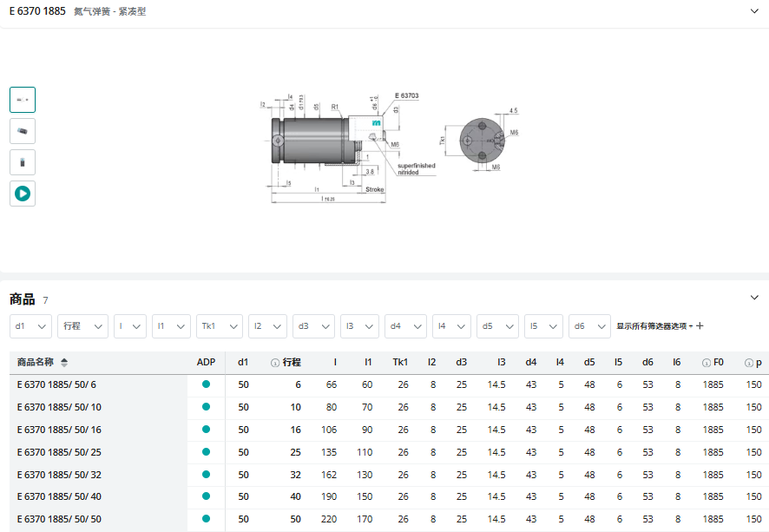
Task: Click ADP dot for 50/ 32 row
Action: point(206,474)
